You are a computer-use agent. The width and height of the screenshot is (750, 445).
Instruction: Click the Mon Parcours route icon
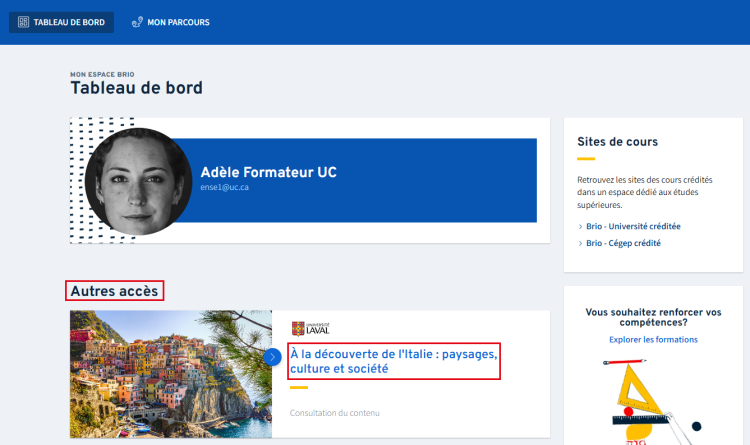coord(137,22)
